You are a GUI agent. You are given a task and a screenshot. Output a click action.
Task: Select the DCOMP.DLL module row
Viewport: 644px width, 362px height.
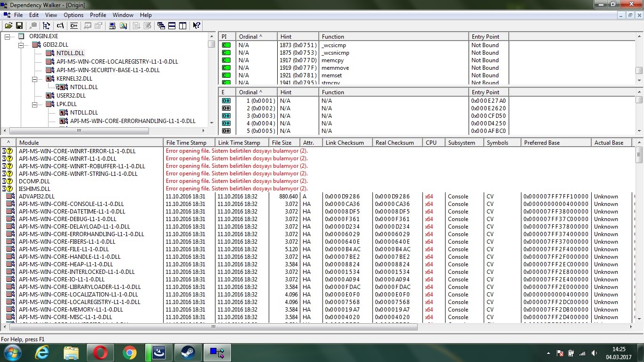tap(318, 181)
